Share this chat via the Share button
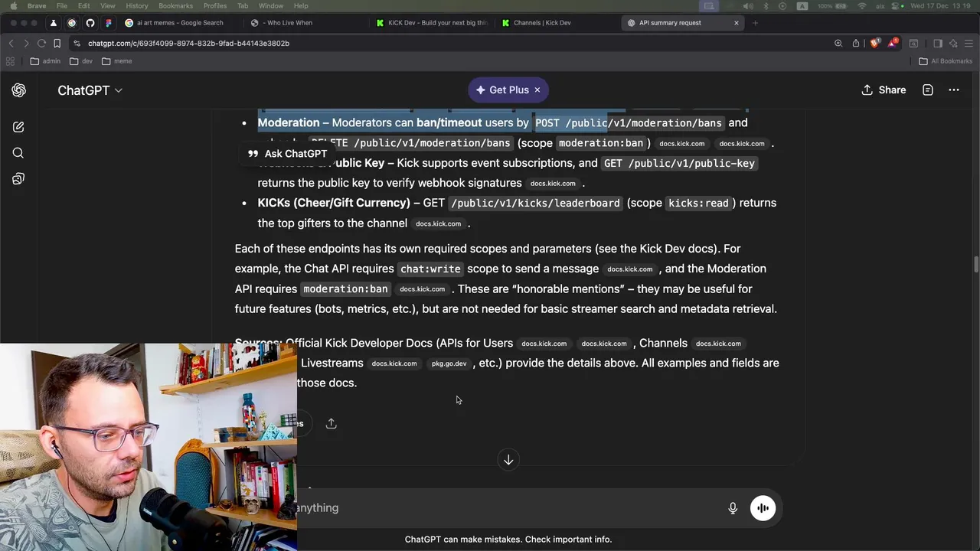This screenshot has width=980, height=551. coord(884,90)
